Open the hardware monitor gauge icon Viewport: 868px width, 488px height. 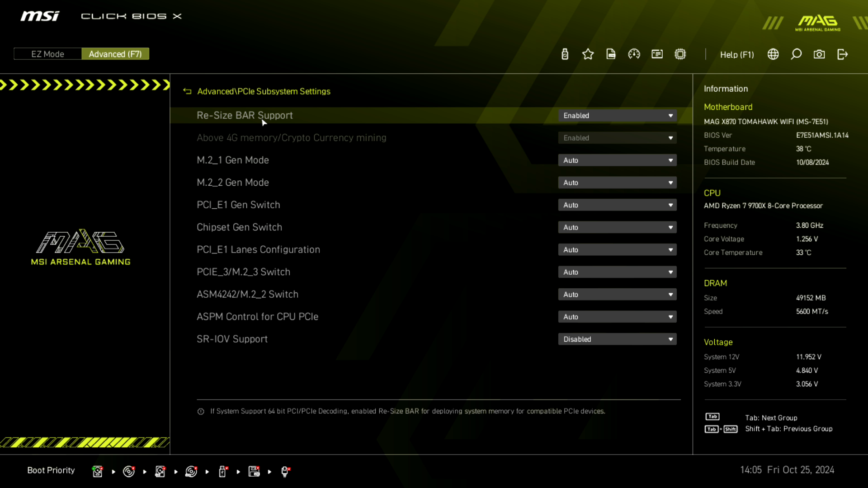634,54
